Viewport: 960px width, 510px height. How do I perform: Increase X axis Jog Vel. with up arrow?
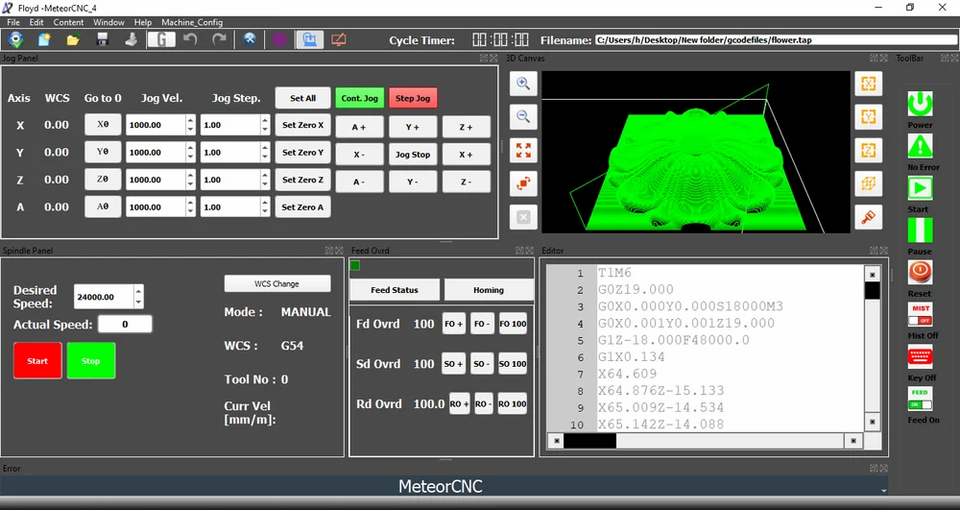(x=190, y=121)
